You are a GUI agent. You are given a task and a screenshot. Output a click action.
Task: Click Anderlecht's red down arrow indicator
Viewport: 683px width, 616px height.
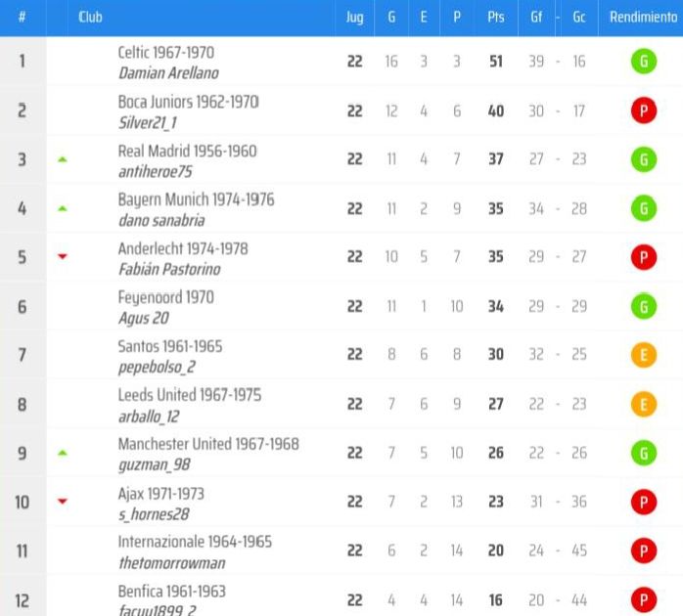pos(63,256)
